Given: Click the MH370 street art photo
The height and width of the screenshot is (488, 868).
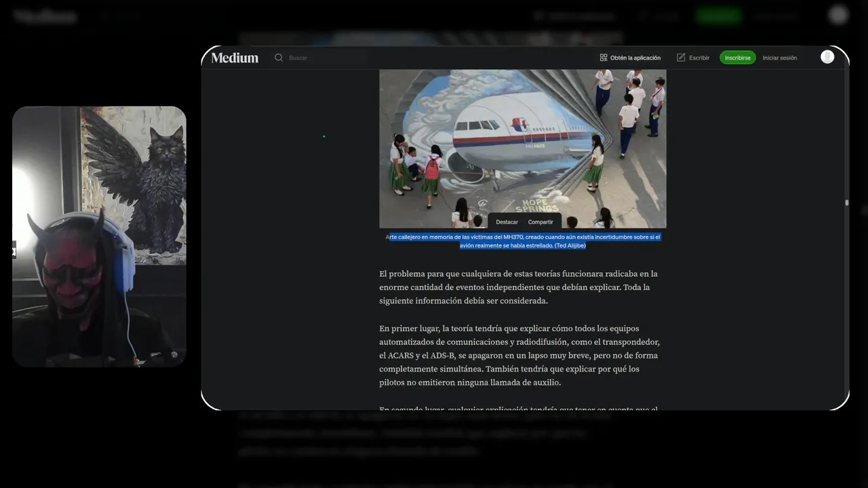Looking at the screenshot, I should [522, 148].
